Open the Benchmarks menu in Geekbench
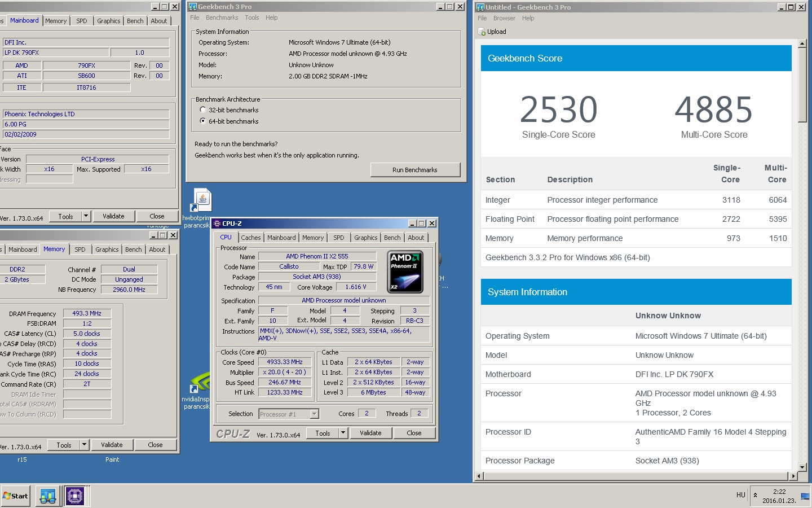The width and height of the screenshot is (812, 508). (222, 17)
